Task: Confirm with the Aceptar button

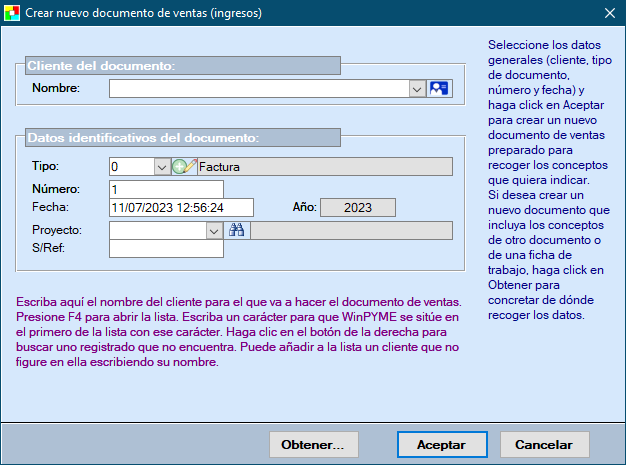Action: 441,445
